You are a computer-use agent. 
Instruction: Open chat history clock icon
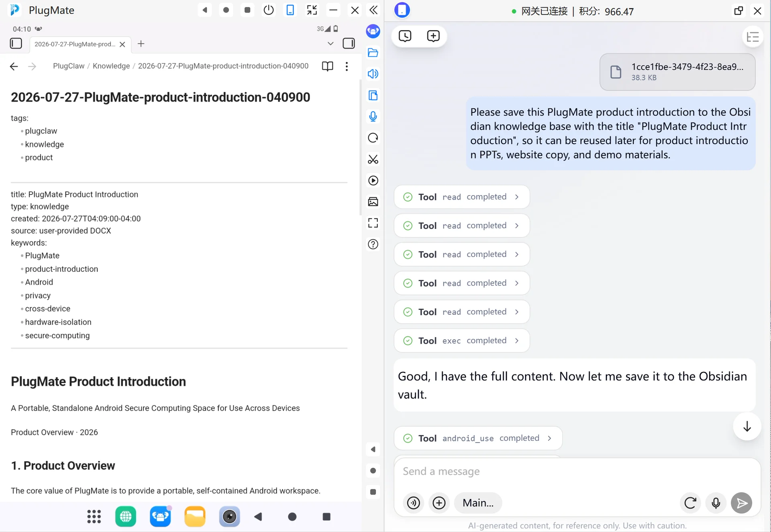405,36
